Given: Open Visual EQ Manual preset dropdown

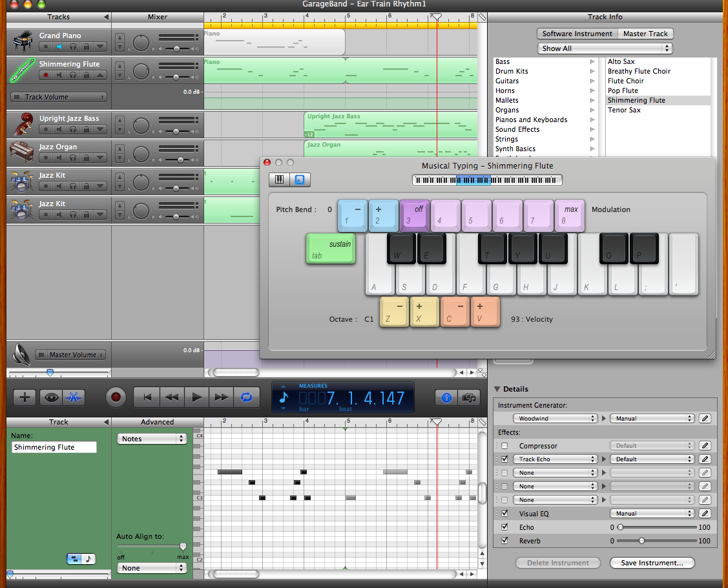Looking at the screenshot, I should pos(652,513).
